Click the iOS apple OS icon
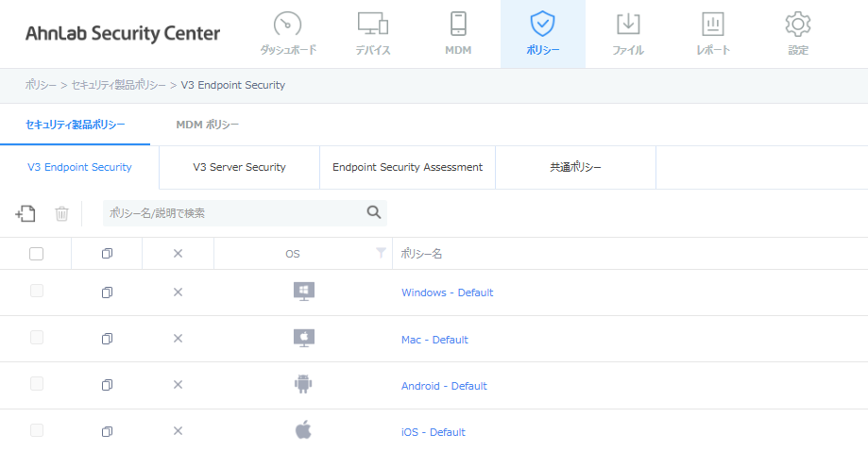This screenshot has height=451, width=868. pyautogui.click(x=303, y=429)
